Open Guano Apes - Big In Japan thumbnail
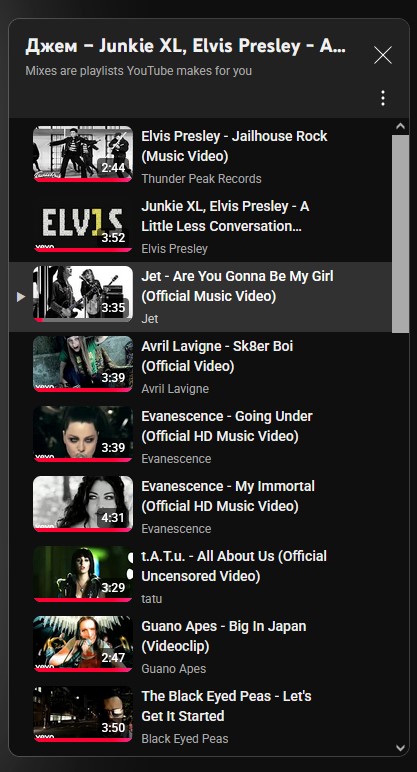Screen dimensions: 417x772 tap(83, 643)
